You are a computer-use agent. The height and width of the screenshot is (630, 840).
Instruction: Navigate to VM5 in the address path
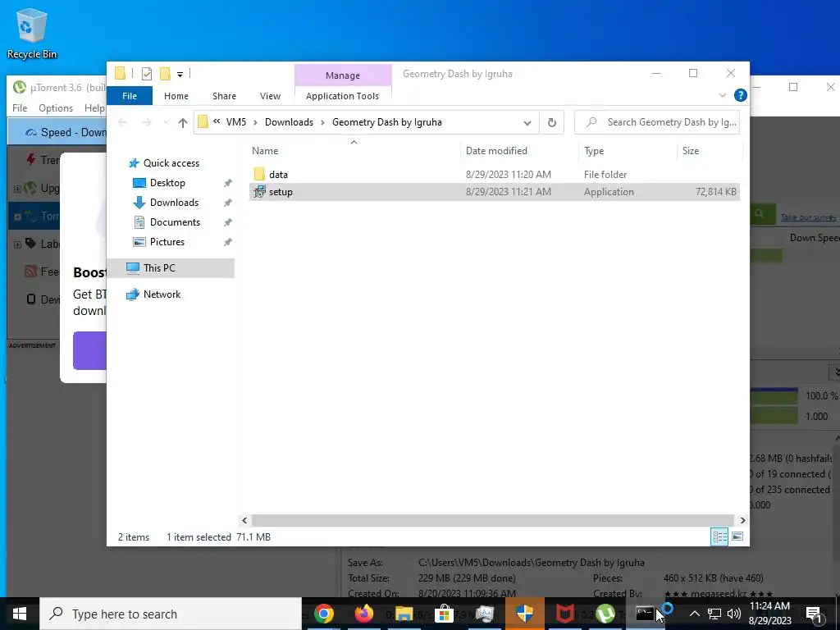[236, 122]
